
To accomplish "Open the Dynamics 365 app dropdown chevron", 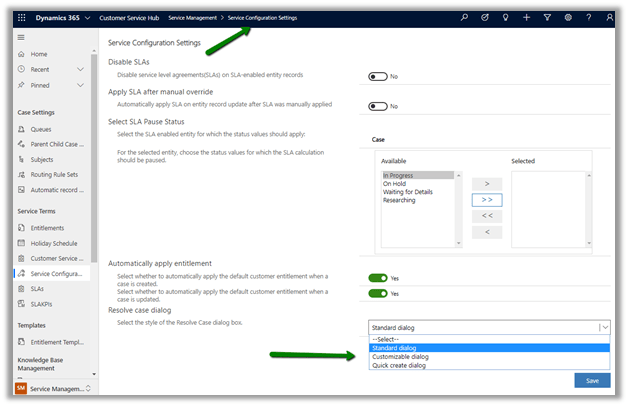I will point(87,18).
